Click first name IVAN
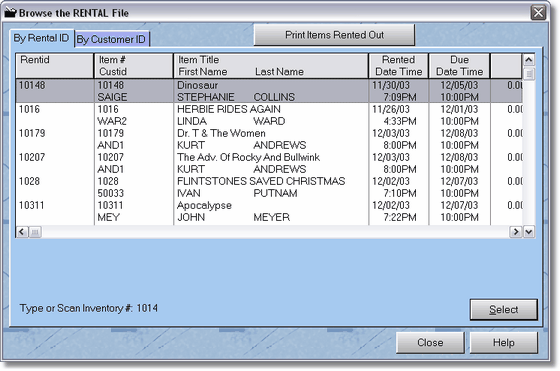 [189, 193]
